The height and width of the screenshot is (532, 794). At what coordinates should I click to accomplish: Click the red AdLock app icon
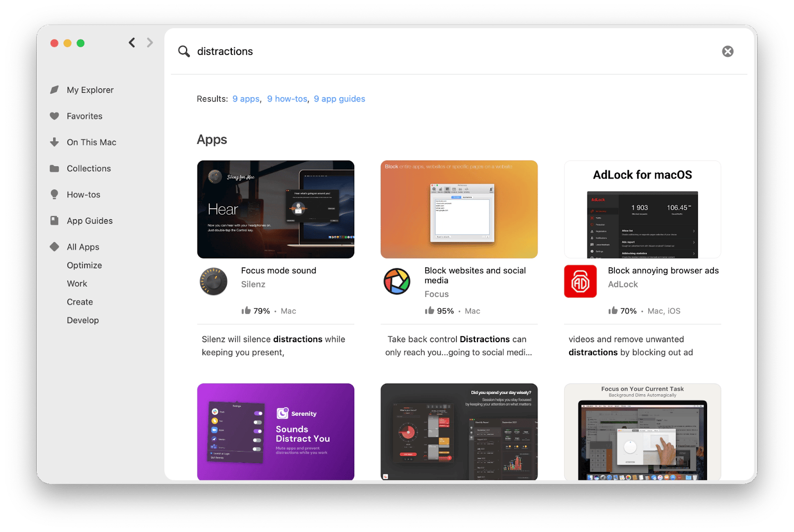(x=581, y=281)
